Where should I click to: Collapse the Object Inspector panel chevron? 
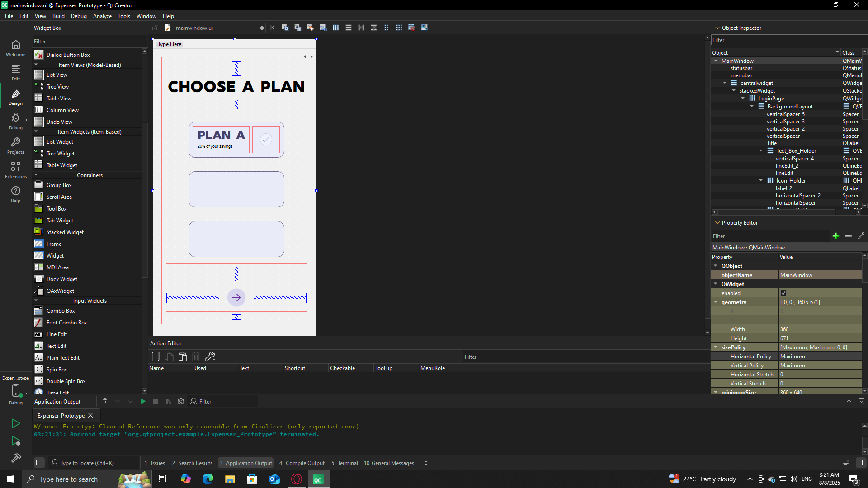click(717, 28)
